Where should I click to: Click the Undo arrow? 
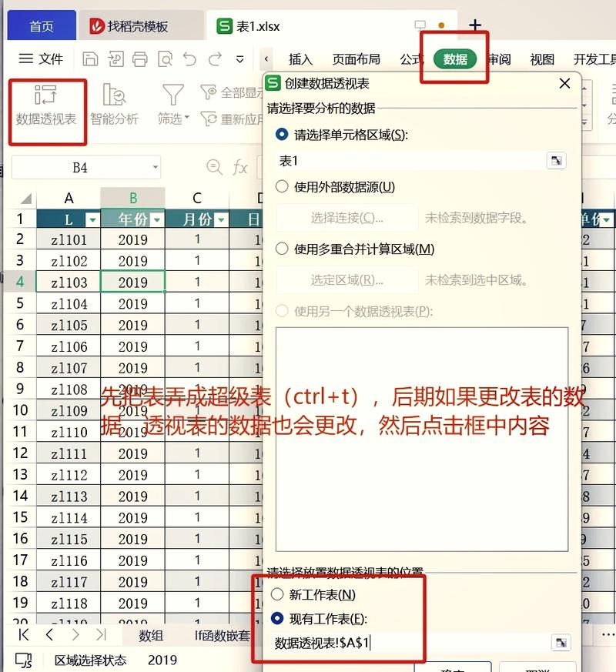pyautogui.click(x=189, y=59)
